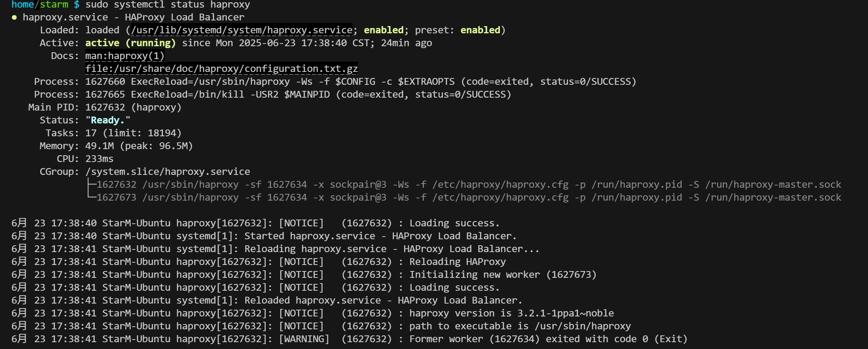
Task: Click the 'Tasks: 17 (limit: 18194)' line
Action: [x=114, y=133]
